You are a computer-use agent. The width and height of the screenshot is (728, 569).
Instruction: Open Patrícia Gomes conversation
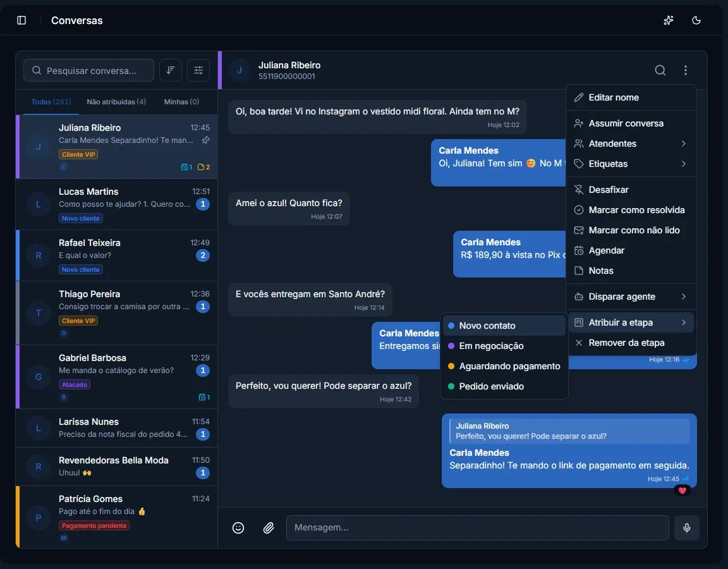tap(116, 517)
